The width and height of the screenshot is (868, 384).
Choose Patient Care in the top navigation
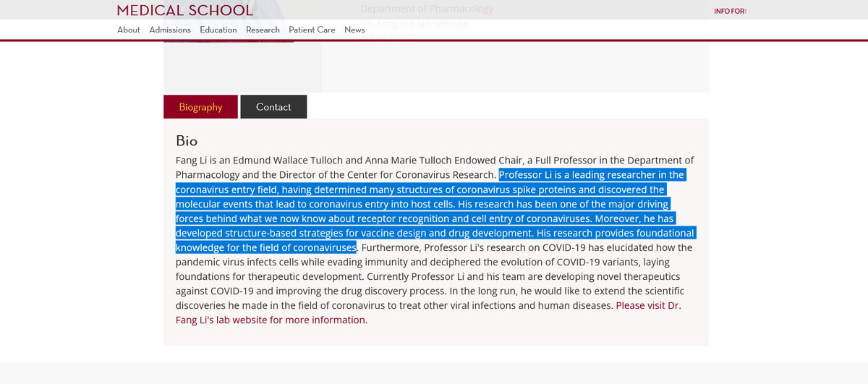click(312, 30)
